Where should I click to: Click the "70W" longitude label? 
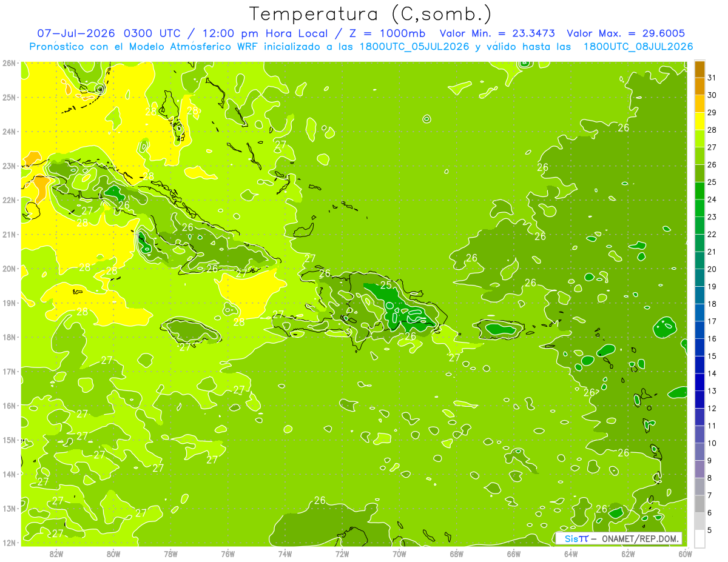[x=399, y=554]
